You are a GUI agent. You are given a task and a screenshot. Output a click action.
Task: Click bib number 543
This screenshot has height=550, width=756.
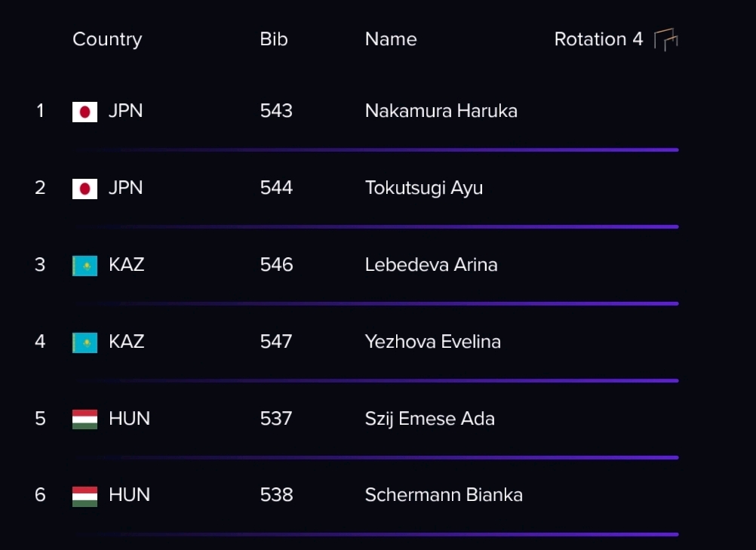tap(276, 111)
